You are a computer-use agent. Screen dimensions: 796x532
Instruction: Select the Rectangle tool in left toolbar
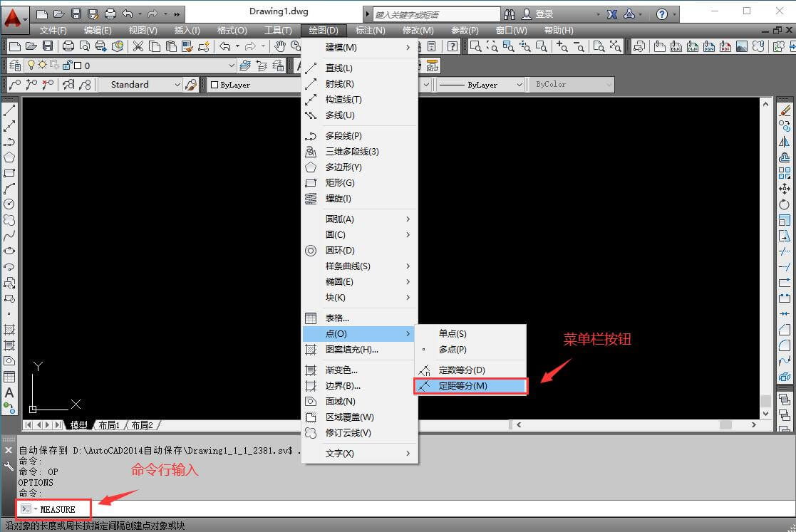pyautogui.click(x=9, y=173)
